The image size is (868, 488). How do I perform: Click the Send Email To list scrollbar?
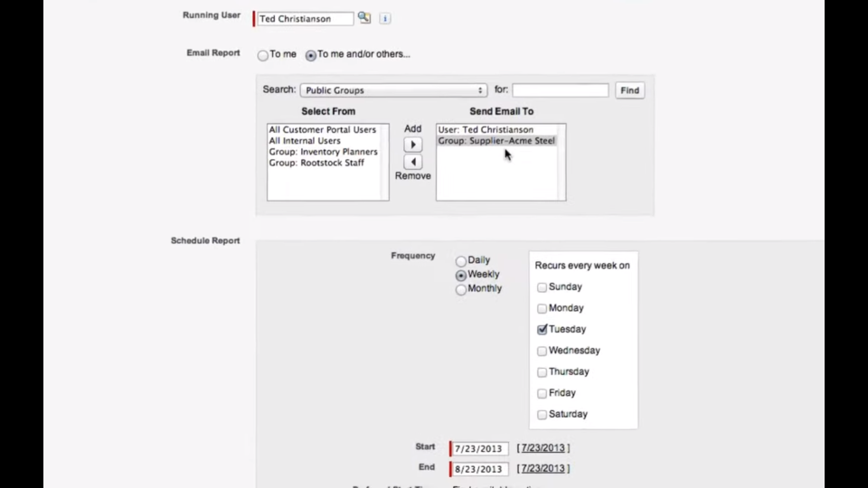pyautogui.click(x=561, y=162)
